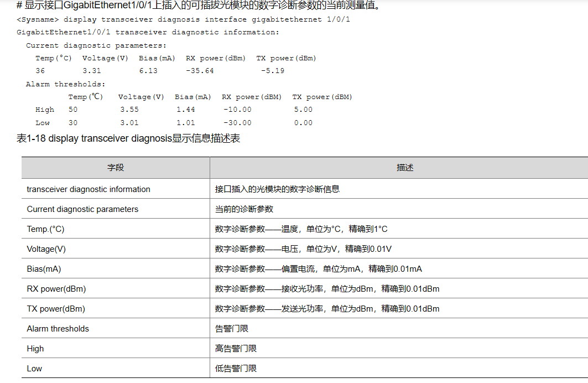Click the High threshold voltage 3.55
This screenshot has height=383, width=588.
pos(129,110)
